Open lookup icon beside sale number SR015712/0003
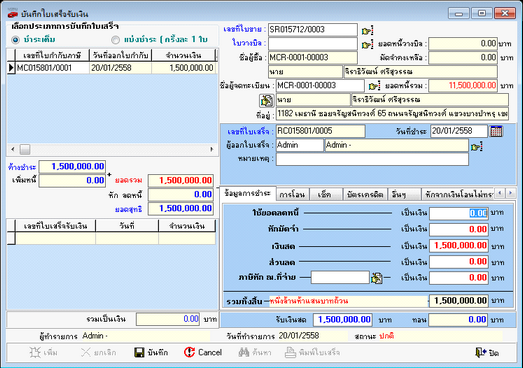 [x=367, y=31]
